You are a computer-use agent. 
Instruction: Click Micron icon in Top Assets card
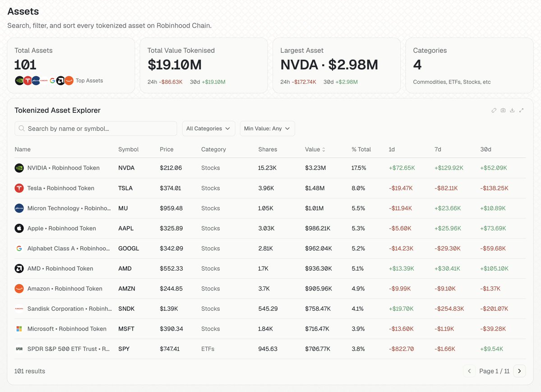pos(36,80)
